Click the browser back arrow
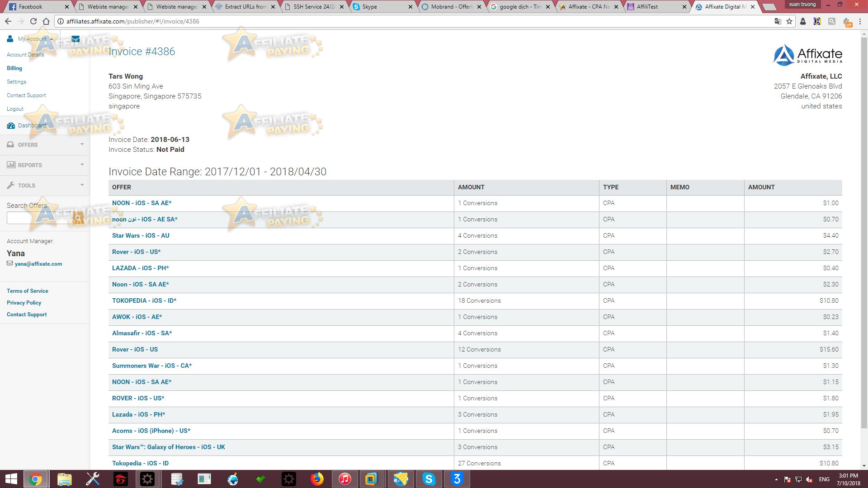The image size is (868, 488). pos(8,21)
